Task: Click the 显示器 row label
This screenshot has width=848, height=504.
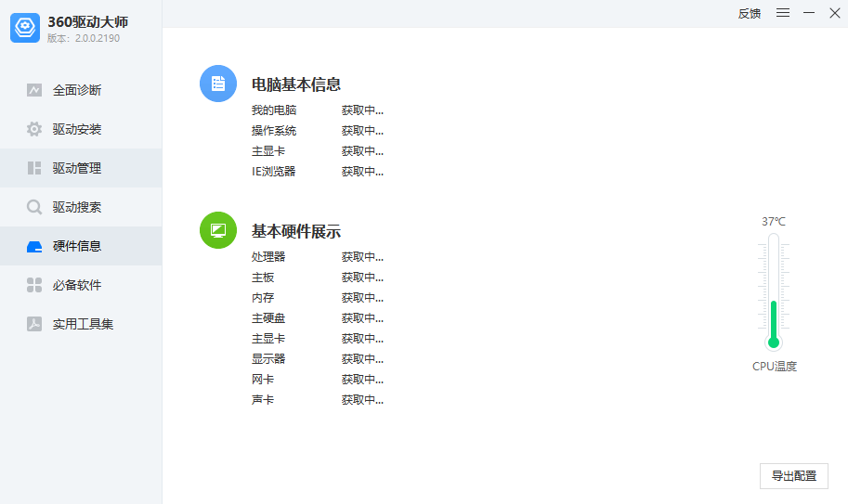Action: click(x=268, y=358)
